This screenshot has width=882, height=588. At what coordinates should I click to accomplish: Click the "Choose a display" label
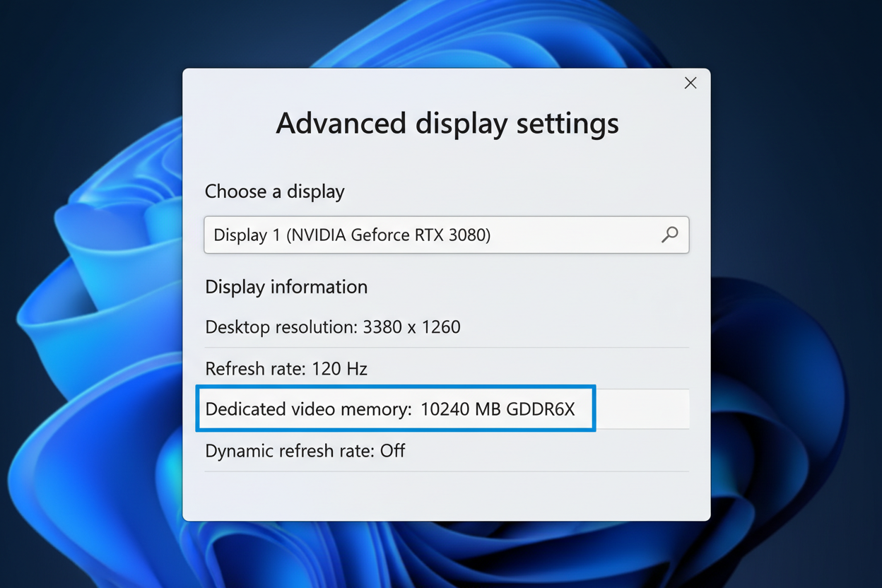click(x=274, y=192)
